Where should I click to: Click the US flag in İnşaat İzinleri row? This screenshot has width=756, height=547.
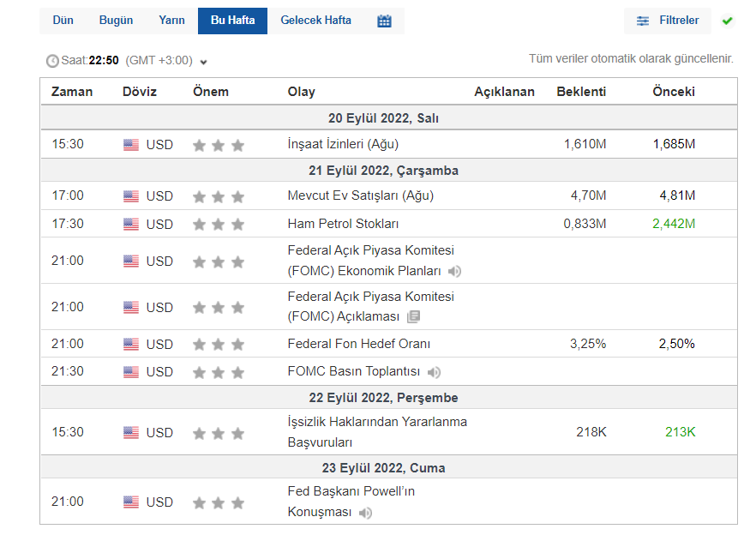(130, 145)
